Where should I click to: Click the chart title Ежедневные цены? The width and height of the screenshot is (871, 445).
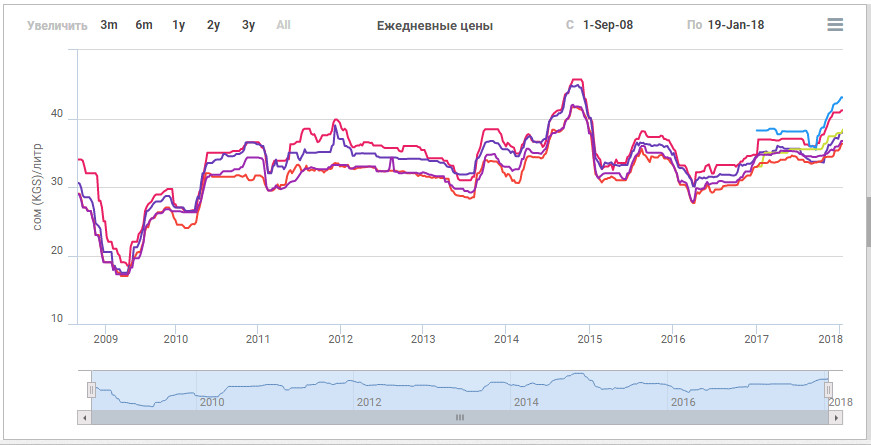(434, 25)
